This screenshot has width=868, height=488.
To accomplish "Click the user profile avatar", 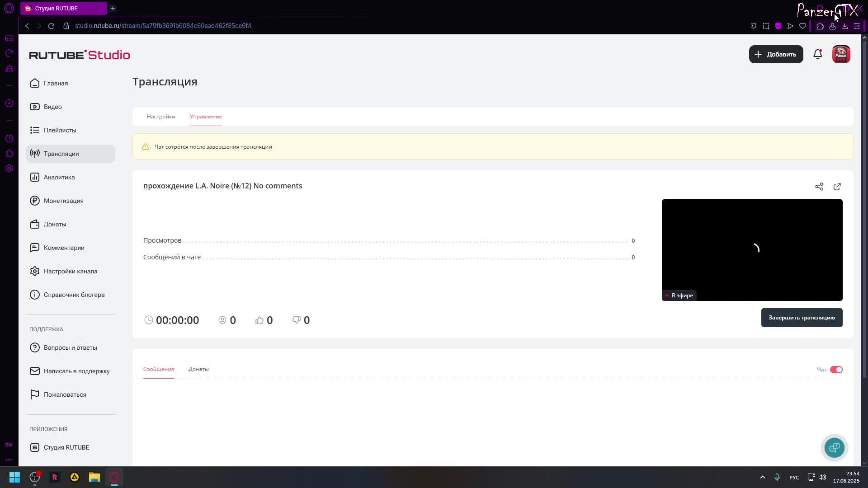I will point(841,54).
